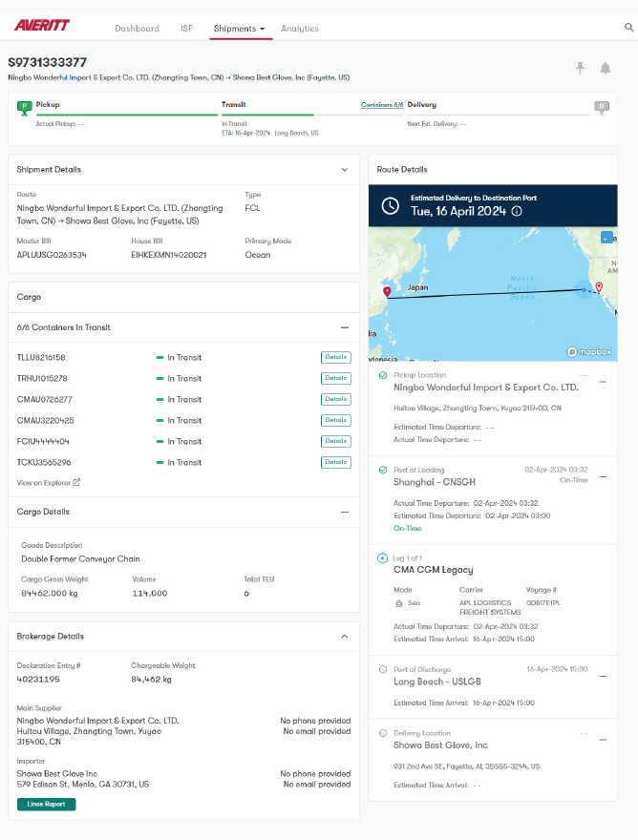Click the info icon beside the delivery date
The width and height of the screenshot is (638, 840).
pos(517,211)
